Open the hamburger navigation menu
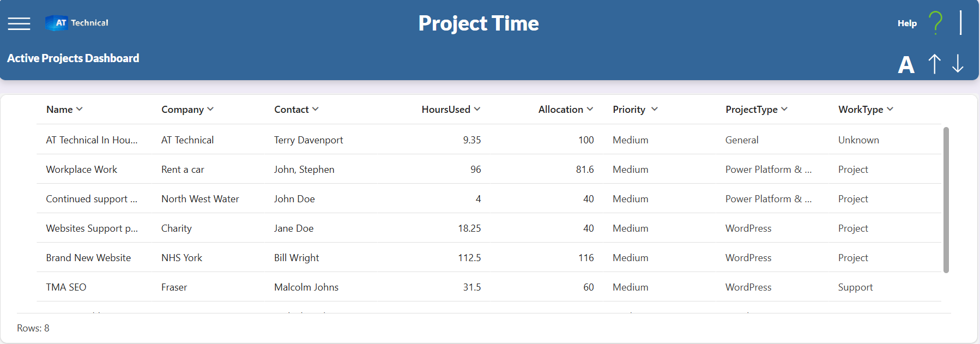The image size is (980, 344). [19, 23]
